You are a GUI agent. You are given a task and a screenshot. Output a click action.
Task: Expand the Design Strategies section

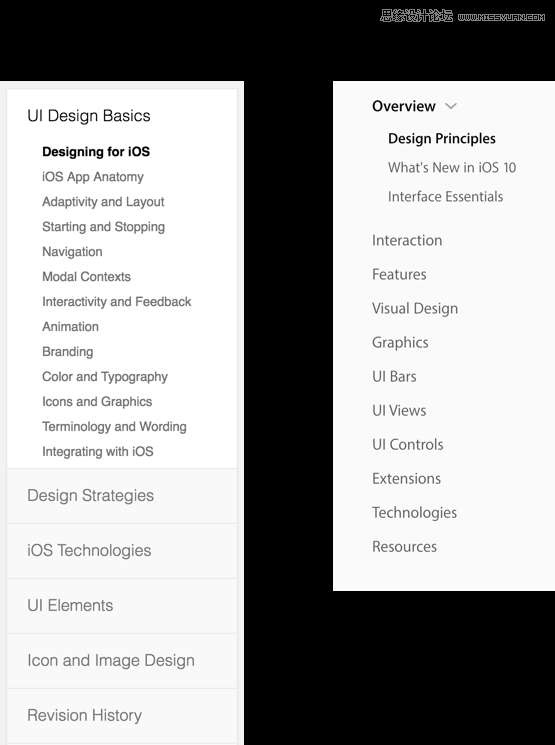coord(122,496)
